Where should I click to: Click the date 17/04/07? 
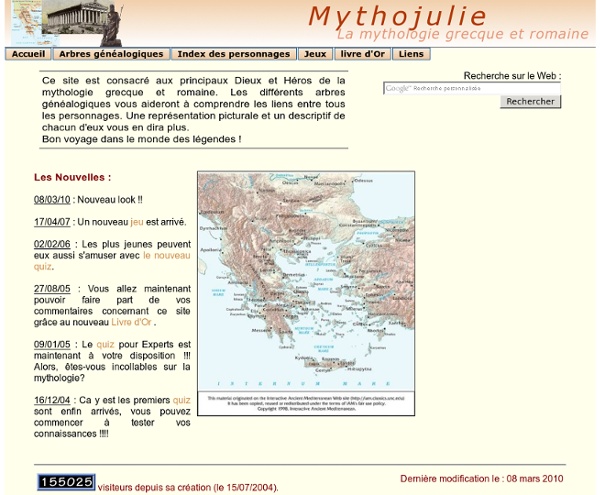click(52, 222)
